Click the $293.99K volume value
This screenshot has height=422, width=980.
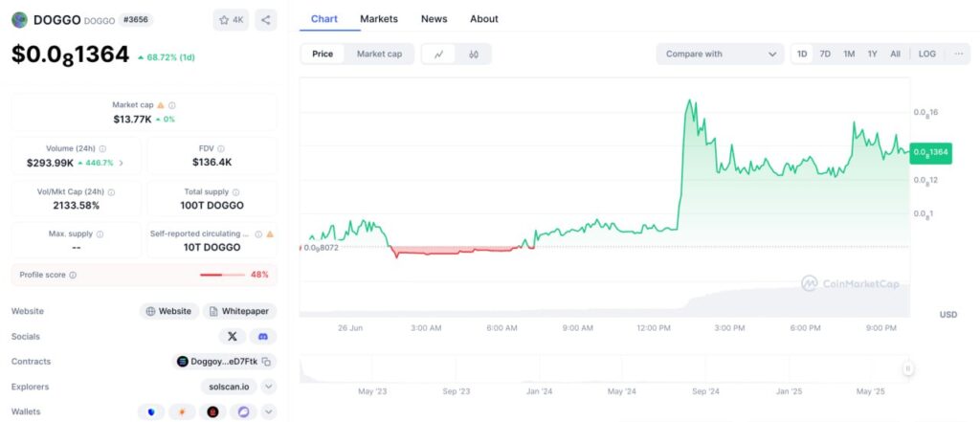[50, 163]
